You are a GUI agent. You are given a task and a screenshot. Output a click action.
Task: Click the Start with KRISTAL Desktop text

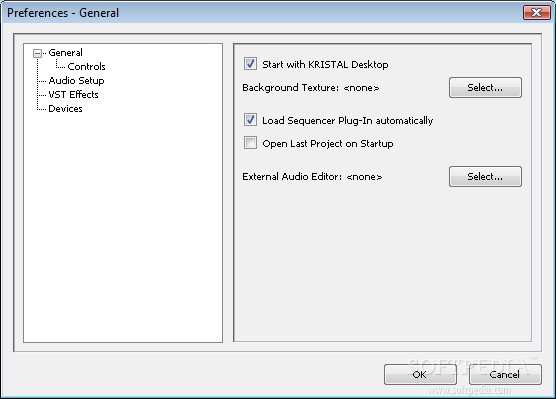pyautogui.click(x=325, y=65)
